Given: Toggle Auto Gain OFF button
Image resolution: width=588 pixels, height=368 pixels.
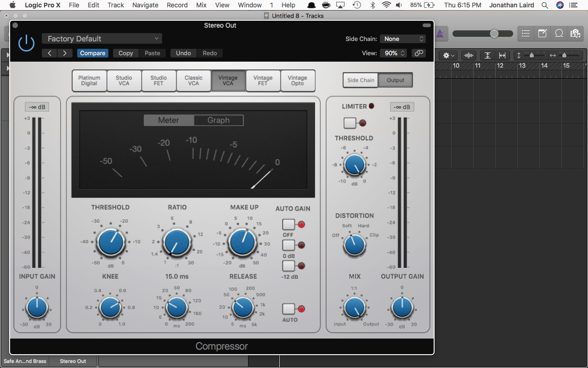Looking at the screenshot, I should 288,224.
